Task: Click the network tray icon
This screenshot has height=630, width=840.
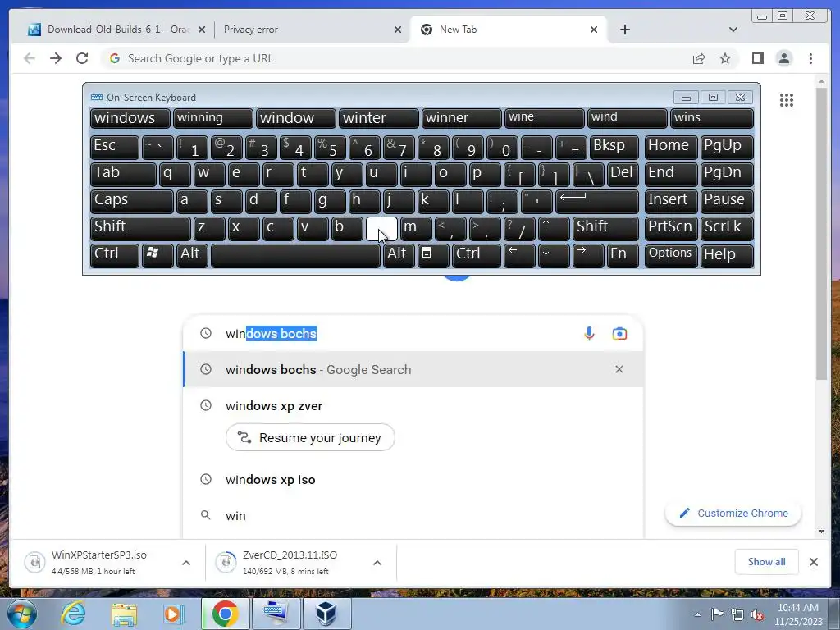Action: [737, 614]
